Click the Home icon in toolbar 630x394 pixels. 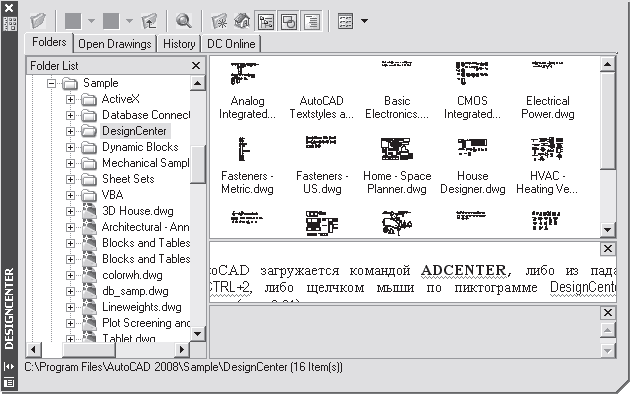tap(242, 21)
